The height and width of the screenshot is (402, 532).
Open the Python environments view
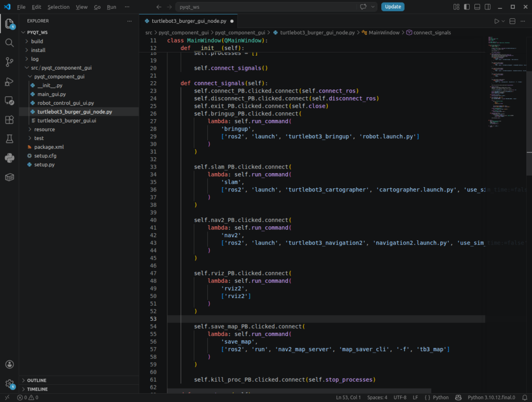pyautogui.click(x=9, y=158)
